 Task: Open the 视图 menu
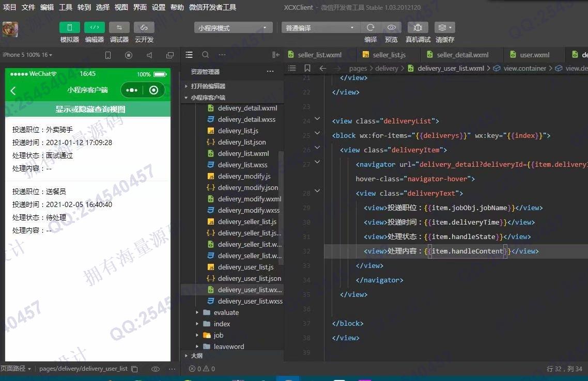tap(121, 7)
